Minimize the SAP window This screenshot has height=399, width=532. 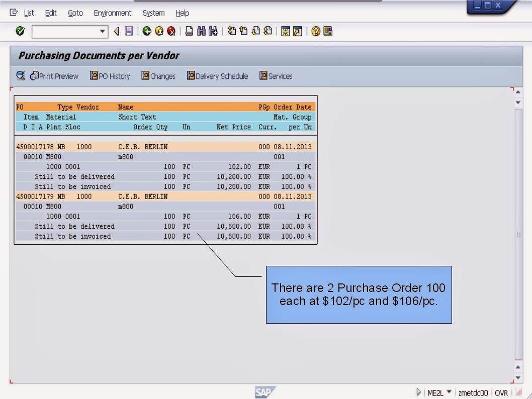tap(477, 5)
